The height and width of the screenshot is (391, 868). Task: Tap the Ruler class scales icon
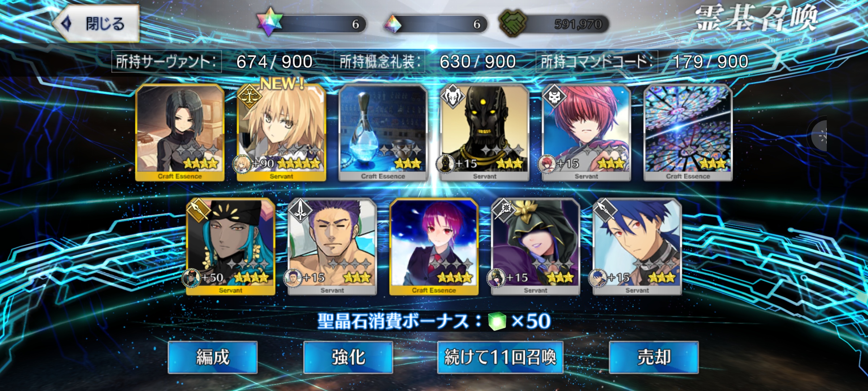[x=249, y=96]
